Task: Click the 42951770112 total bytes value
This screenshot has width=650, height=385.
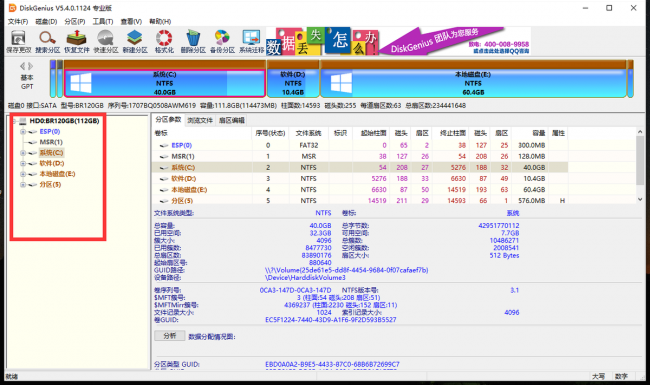Action: point(498,226)
